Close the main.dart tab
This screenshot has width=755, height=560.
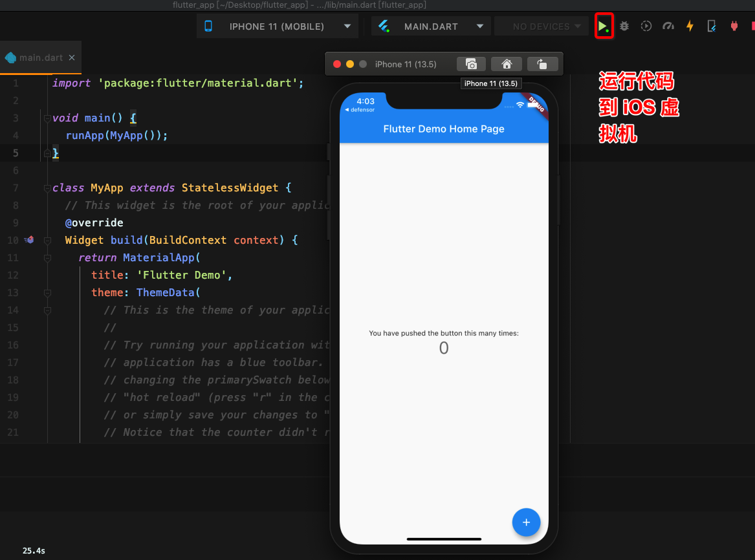(72, 58)
